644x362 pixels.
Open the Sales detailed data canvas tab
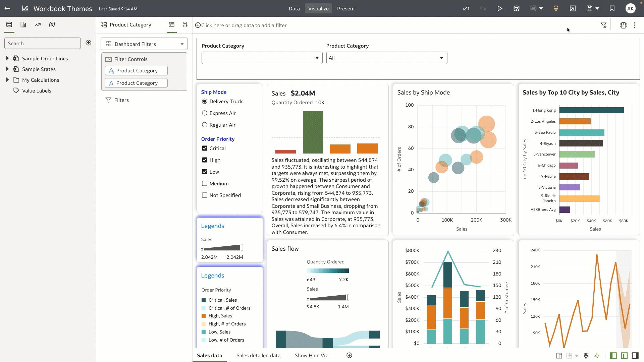258,355
